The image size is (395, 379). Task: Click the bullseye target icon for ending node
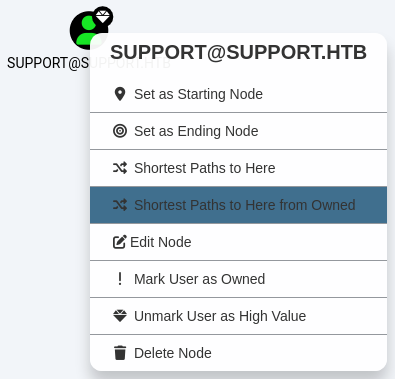pos(120,131)
